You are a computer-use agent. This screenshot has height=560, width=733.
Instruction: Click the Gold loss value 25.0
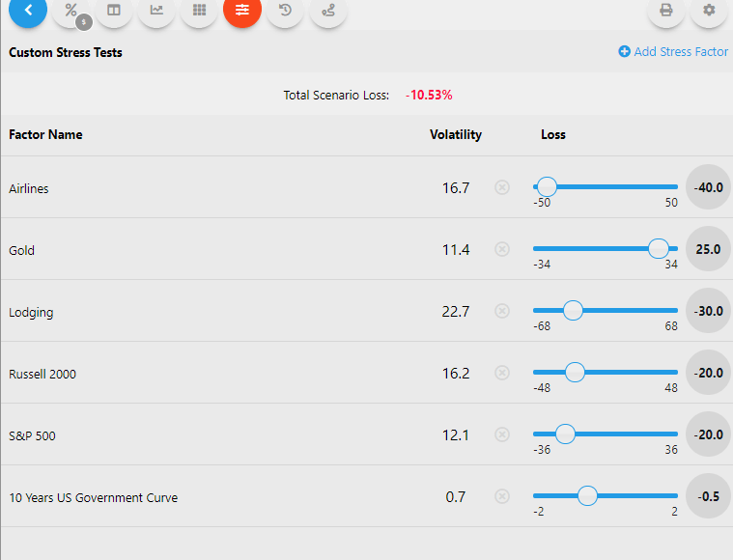708,249
